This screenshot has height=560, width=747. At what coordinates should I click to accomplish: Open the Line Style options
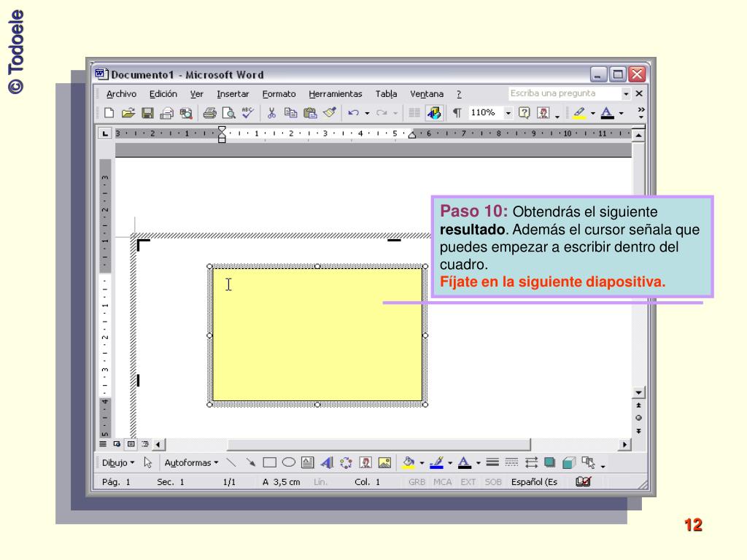[x=492, y=462]
